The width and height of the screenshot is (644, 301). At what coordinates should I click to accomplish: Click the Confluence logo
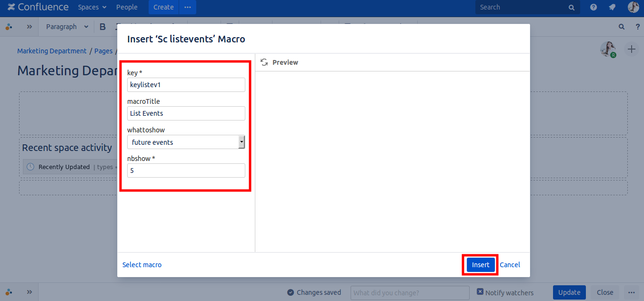coord(38,7)
